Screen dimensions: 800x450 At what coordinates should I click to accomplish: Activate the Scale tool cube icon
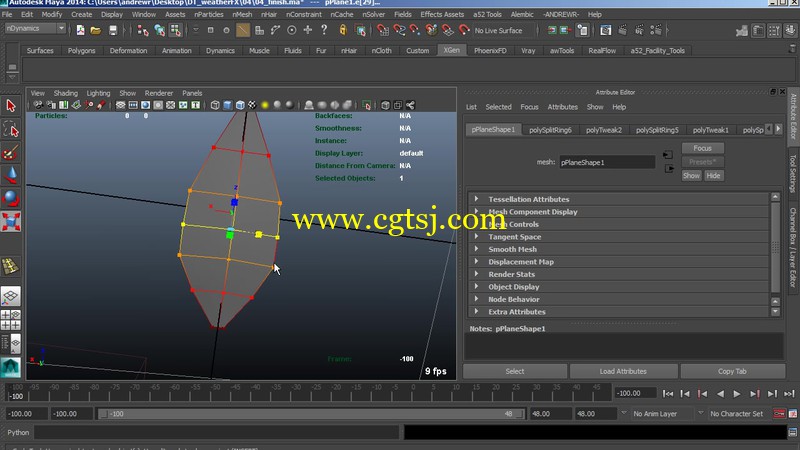pos(11,222)
